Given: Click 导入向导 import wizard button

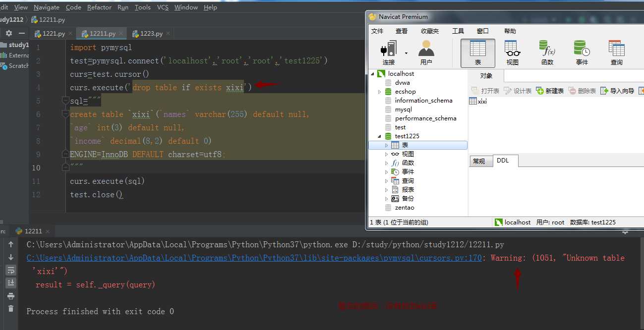Looking at the screenshot, I should pos(617,91).
